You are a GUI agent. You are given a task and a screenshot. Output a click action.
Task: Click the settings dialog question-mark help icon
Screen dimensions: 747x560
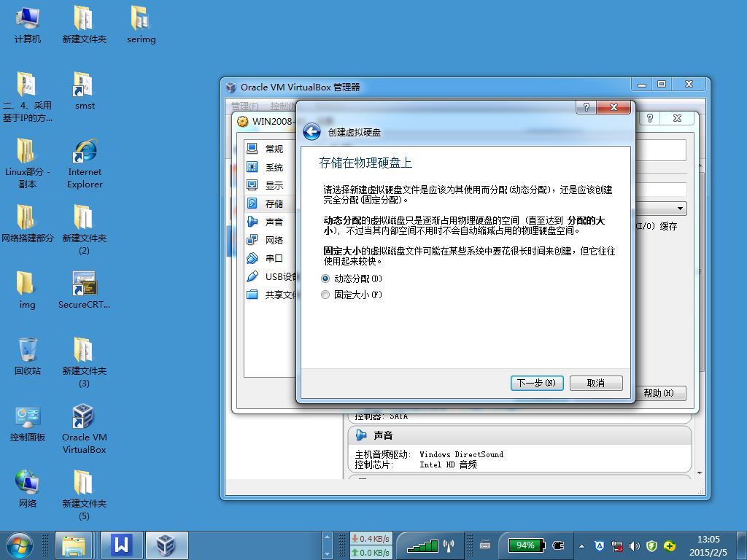pos(650,118)
